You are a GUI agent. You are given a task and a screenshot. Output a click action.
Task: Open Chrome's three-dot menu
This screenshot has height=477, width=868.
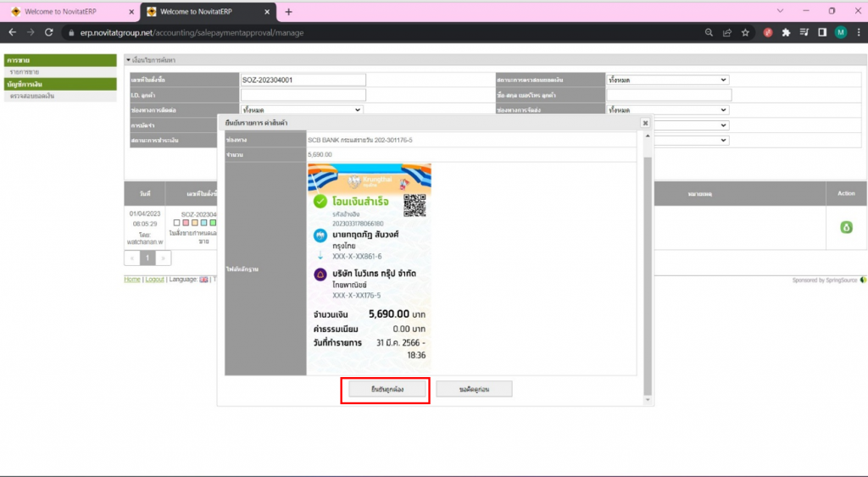(857, 32)
